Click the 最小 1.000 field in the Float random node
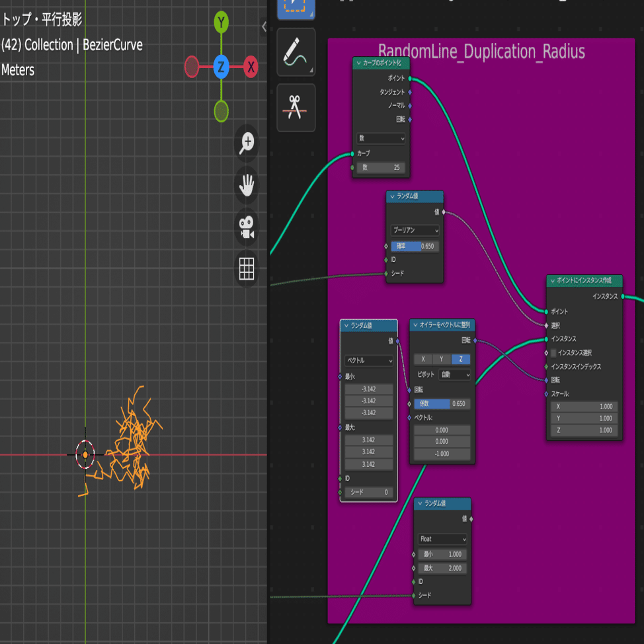 pos(442,555)
